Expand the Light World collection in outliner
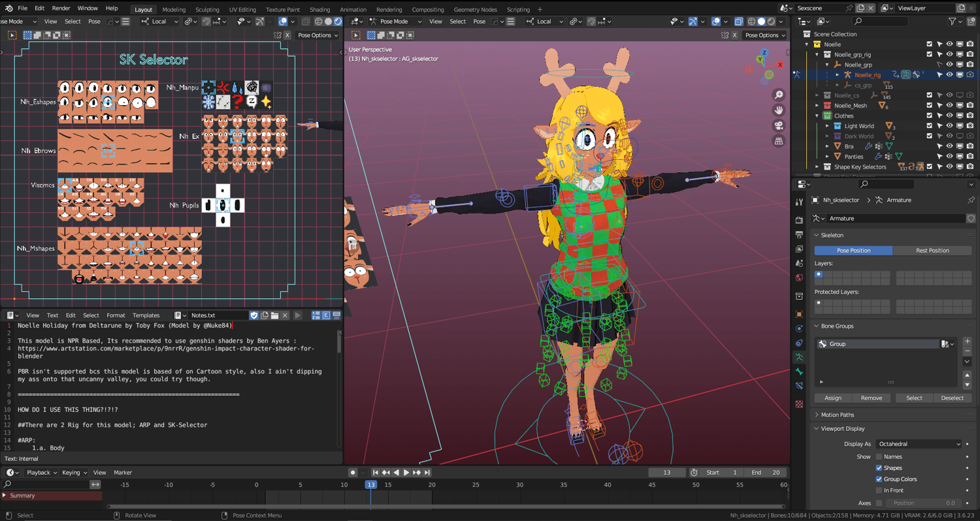This screenshot has width=980, height=521. click(828, 126)
